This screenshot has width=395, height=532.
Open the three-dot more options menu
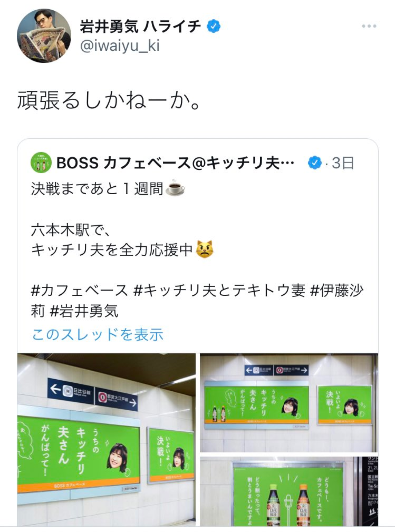(x=369, y=26)
